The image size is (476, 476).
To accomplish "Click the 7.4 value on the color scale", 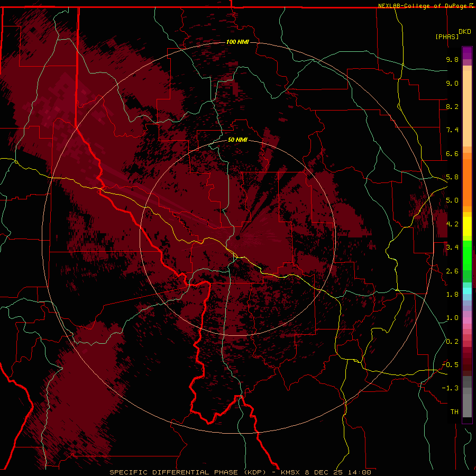I will (452, 130).
